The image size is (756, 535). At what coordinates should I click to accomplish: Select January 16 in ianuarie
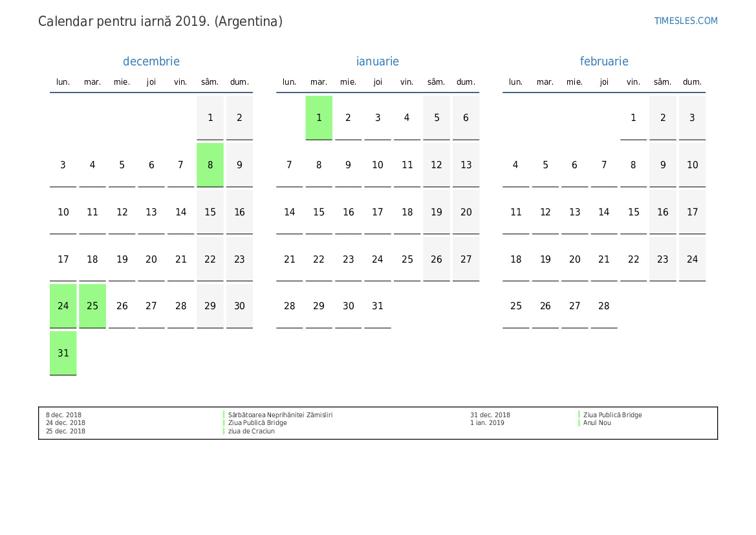coord(348,212)
